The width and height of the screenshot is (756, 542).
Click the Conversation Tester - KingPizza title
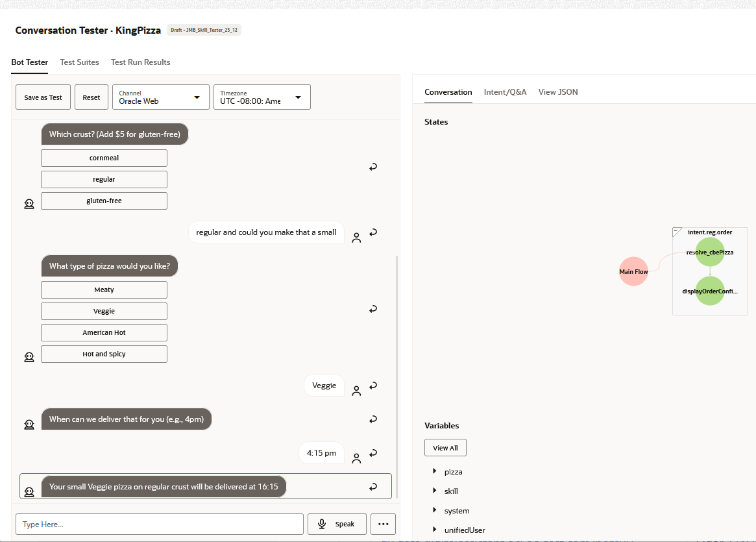[x=88, y=31]
